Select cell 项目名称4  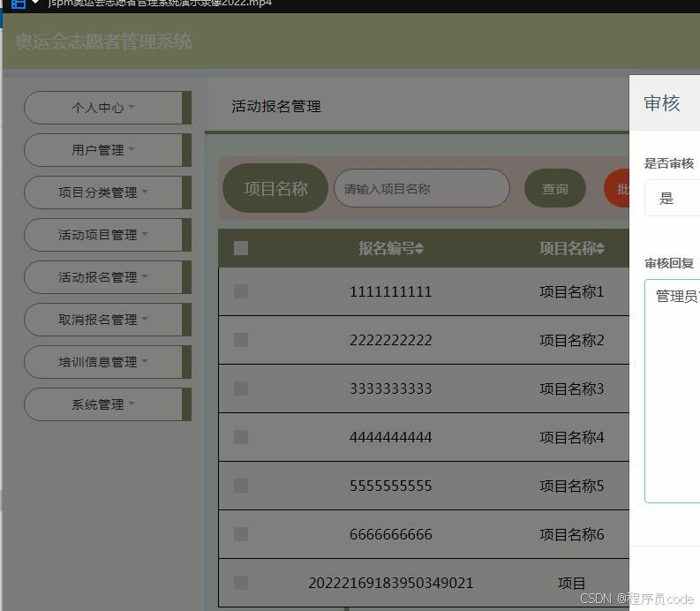572,437
